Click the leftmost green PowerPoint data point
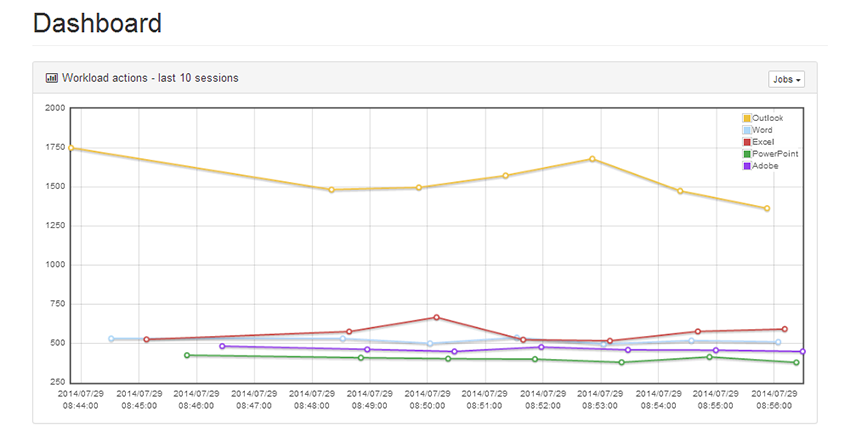The width and height of the screenshot is (850, 434). pyautogui.click(x=187, y=355)
